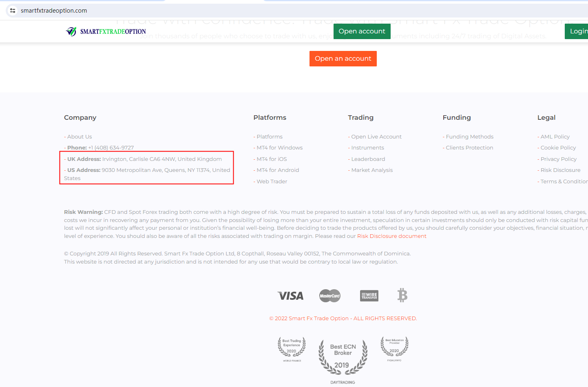Click the UK Address text line
The image size is (588, 387).
click(x=143, y=159)
